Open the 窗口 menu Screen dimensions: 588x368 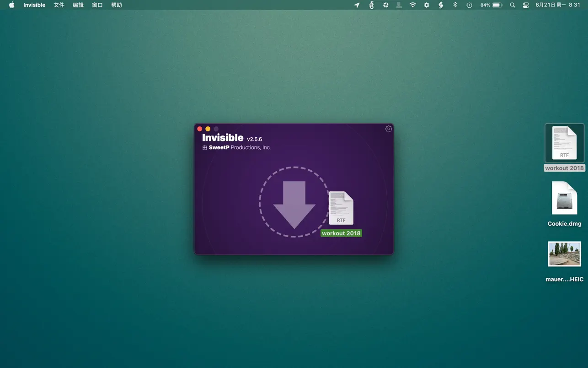pos(97,5)
